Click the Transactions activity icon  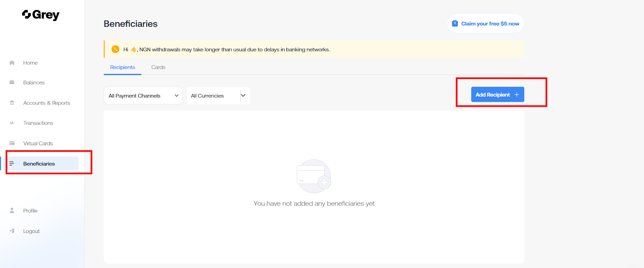click(12, 123)
